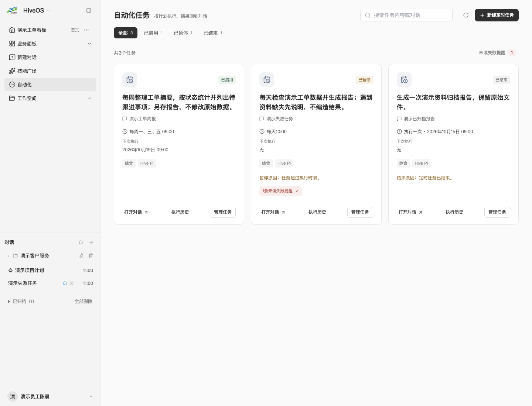Switch to the 已暂停 tab
The height and width of the screenshot is (406, 532).
[x=183, y=33]
